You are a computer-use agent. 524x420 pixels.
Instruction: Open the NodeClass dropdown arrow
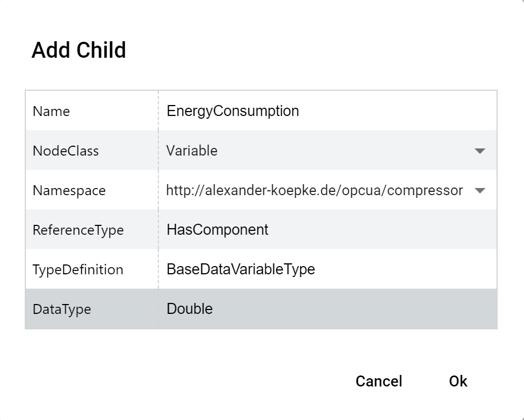pos(480,151)
